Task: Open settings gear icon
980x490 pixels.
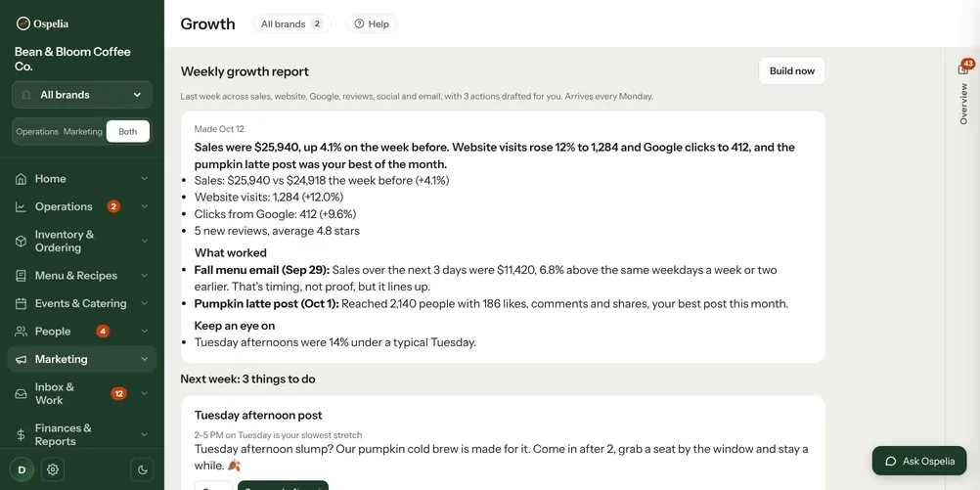Action: pyautogui.click(x=53, y=469)
